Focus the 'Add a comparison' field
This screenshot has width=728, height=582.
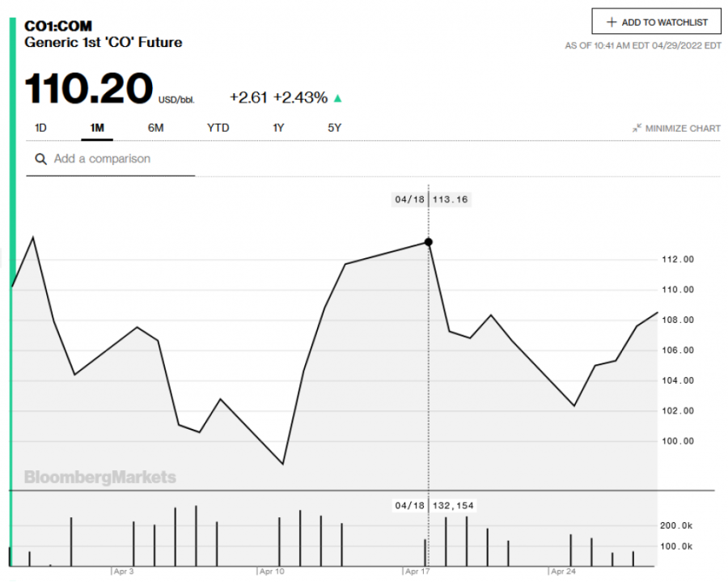pyautogui.click(x=121, y=159)
